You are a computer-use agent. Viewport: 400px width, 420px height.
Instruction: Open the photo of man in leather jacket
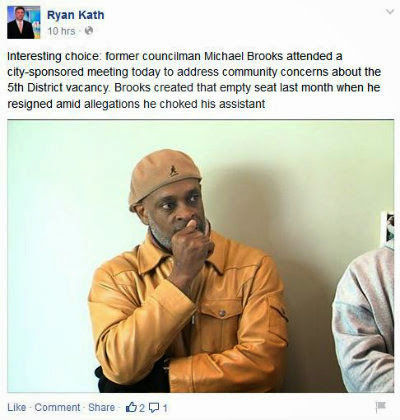pos(200,256)
